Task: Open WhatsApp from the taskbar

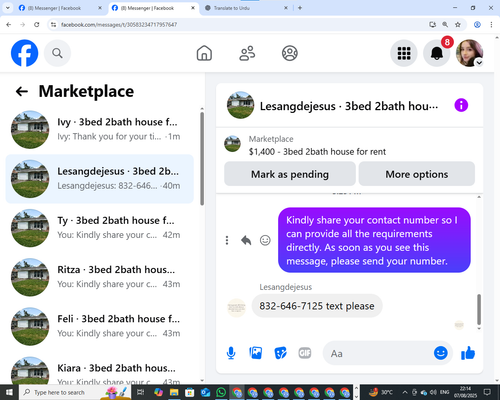Action: [x=221, y=392]
